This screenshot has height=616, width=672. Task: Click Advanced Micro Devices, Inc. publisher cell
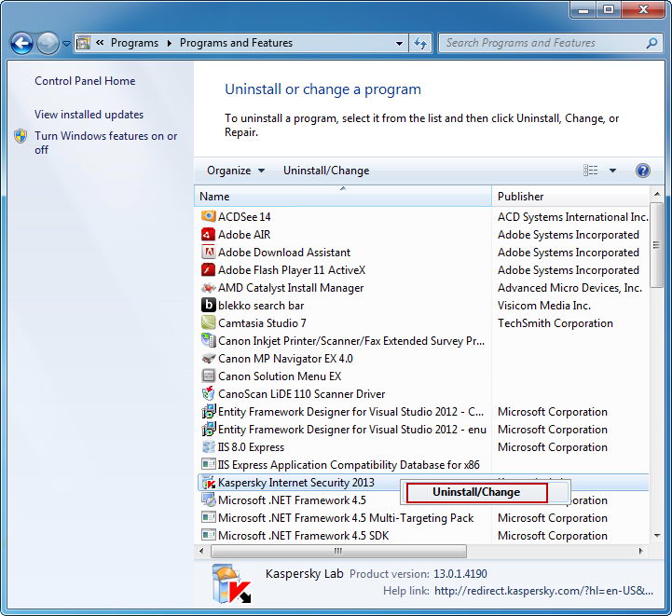click(x=569, y=288)
